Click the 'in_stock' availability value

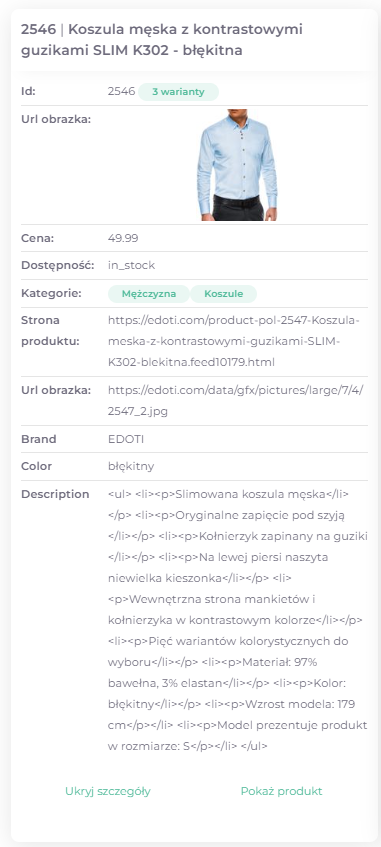coord(131,265)
